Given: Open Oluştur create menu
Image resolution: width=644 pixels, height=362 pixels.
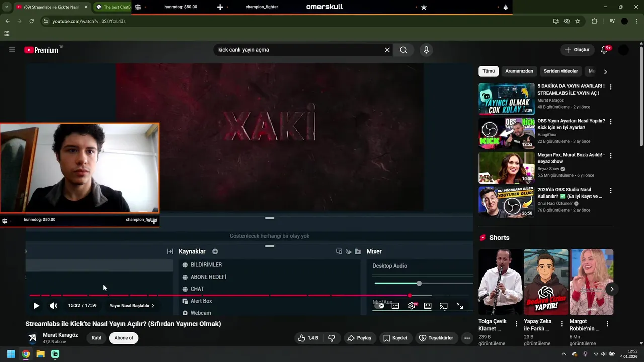Looking at the screenshot, I should coord(577,50).
